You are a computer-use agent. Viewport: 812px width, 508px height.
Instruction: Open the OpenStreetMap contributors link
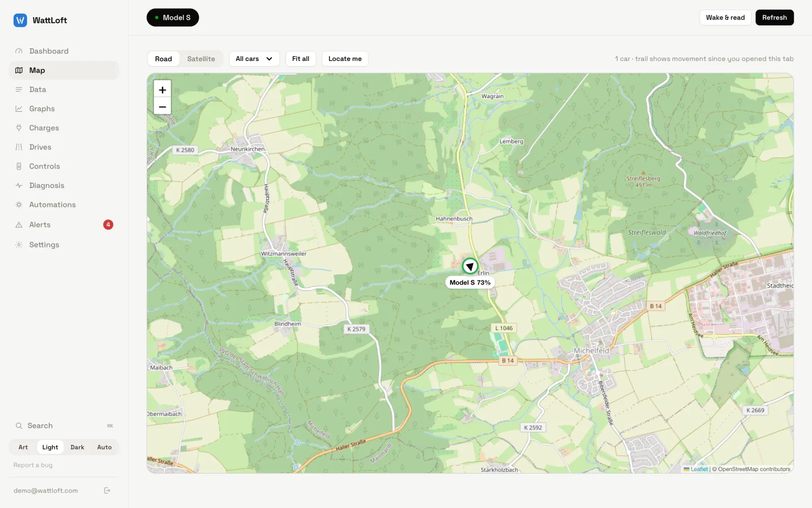754,469
